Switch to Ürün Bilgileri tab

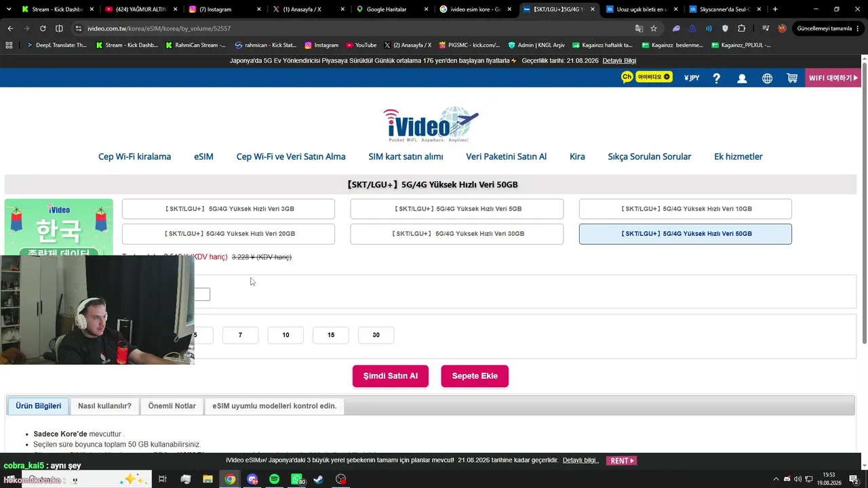[39, 406]
